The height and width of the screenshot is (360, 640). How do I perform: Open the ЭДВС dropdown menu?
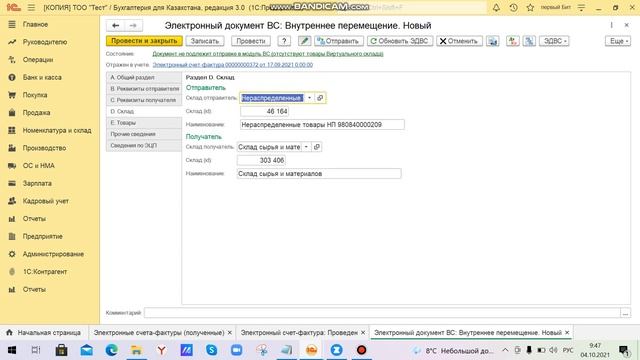click(x=554, y=41)
